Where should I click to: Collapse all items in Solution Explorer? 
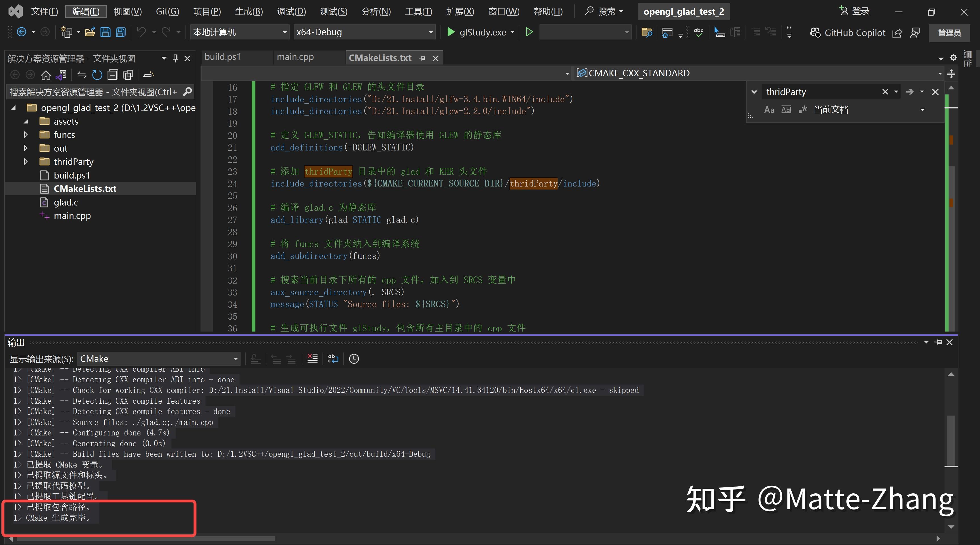pos(113,75)
